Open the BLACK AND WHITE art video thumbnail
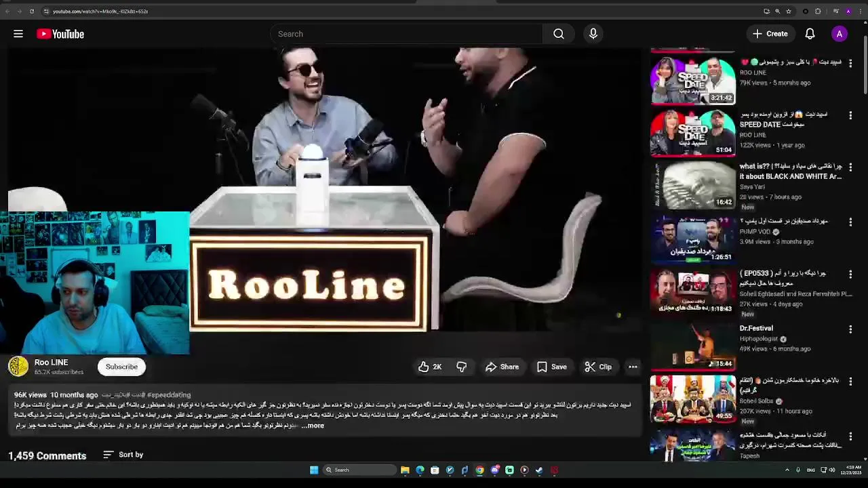868x488 pixels. point(693,185)
